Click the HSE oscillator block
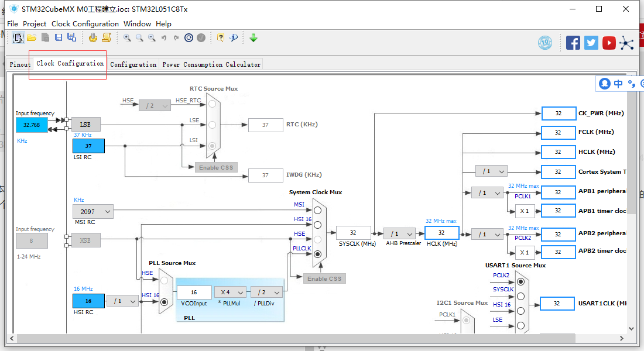Image resolution: width=644 pixels, height=351 pixels. point(85,240)
